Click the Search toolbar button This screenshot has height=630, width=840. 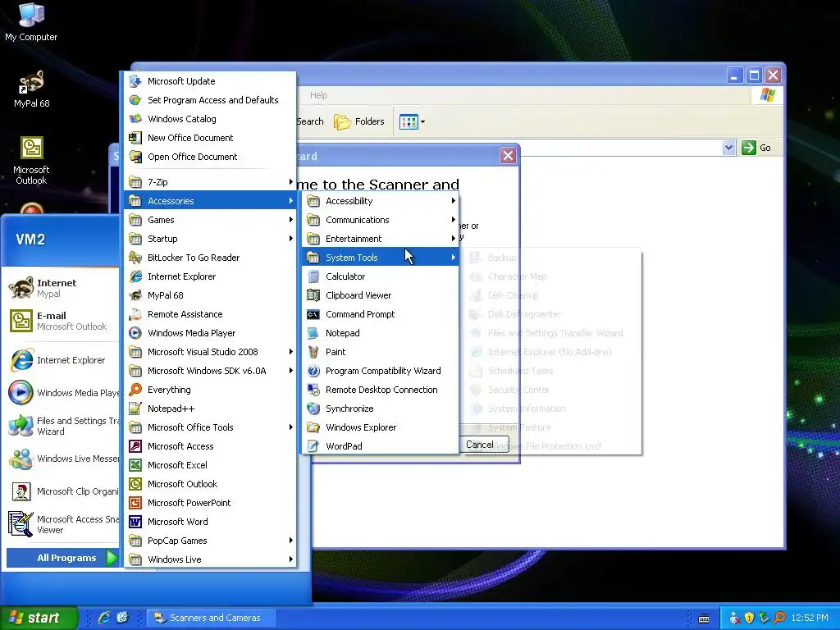pos(310,121)
